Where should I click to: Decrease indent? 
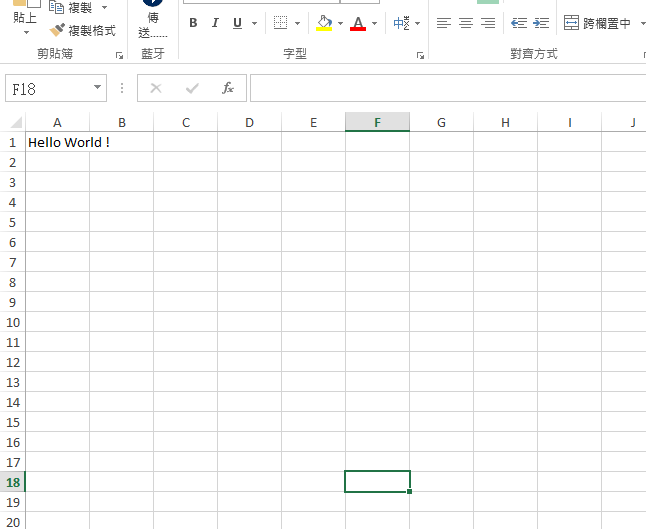(519, 23)
